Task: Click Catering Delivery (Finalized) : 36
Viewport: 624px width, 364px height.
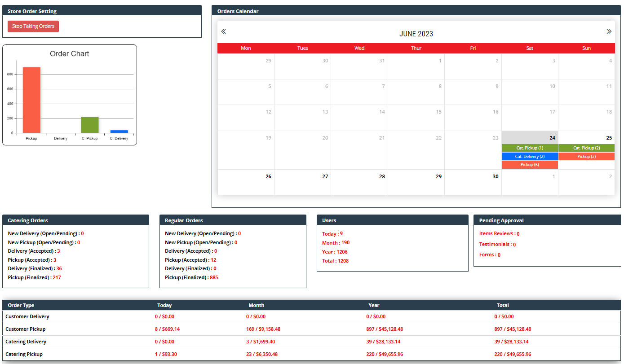Action: coord(35,268)
